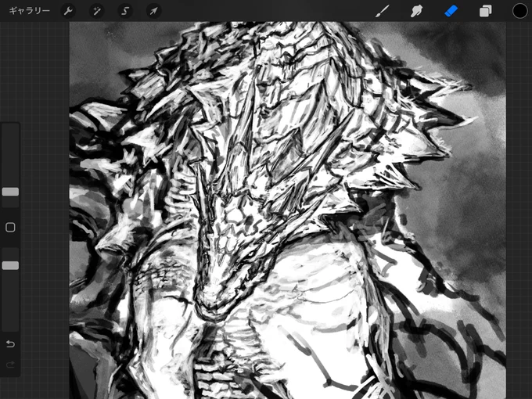Open the Adjustments magic wand menu

97,11
